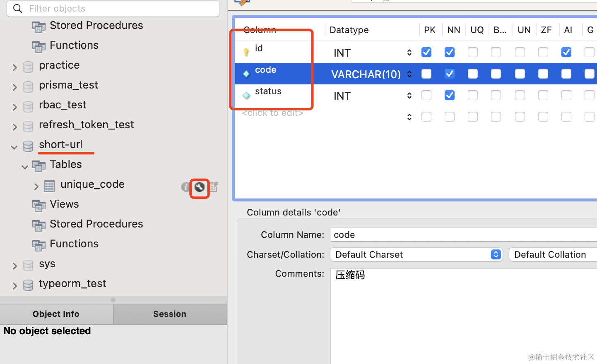The height and width of the screenshot is (364, 597).
Task: Open table data grid icon for unique_code
Action: [214, 187]
